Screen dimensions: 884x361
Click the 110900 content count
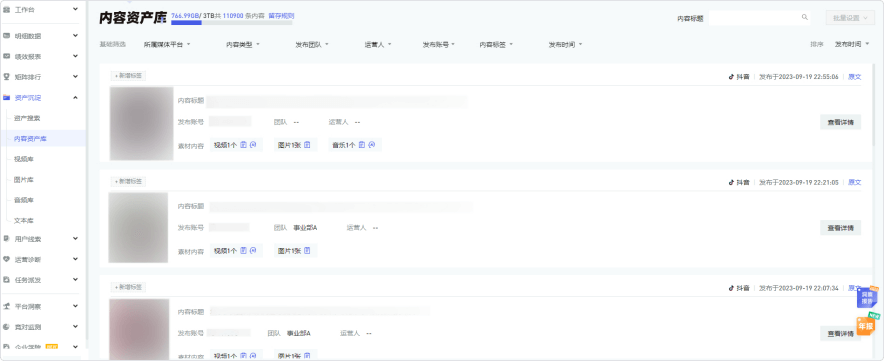pyautogui.click(x=233, y=16)
